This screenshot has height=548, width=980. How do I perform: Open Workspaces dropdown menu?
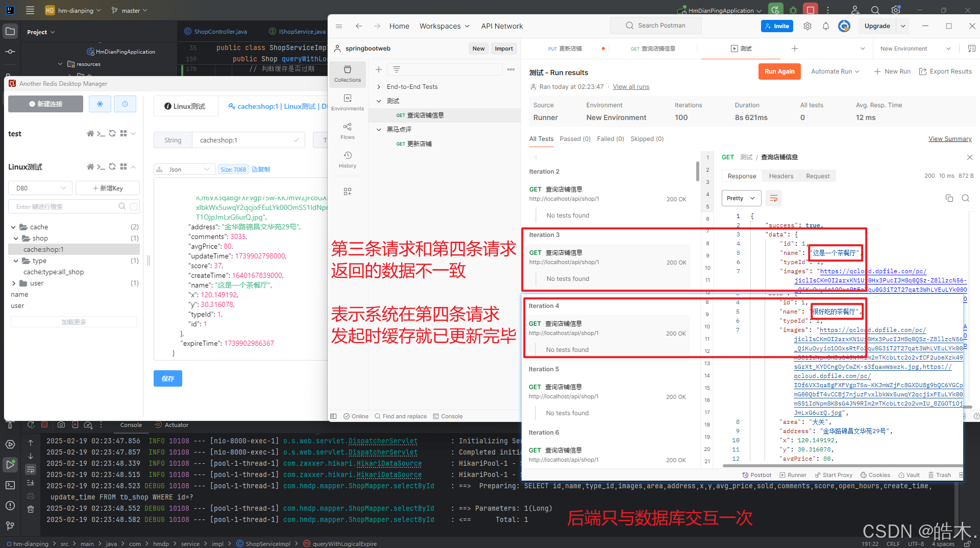point(444,26)
